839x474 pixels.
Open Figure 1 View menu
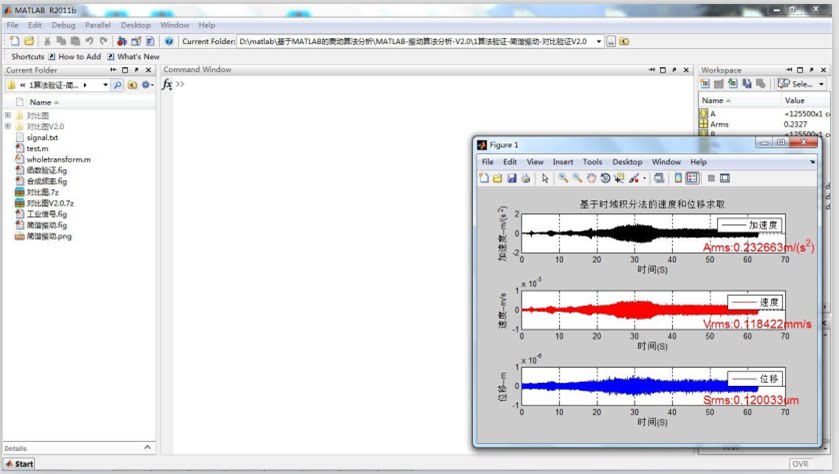coord(535,162)
